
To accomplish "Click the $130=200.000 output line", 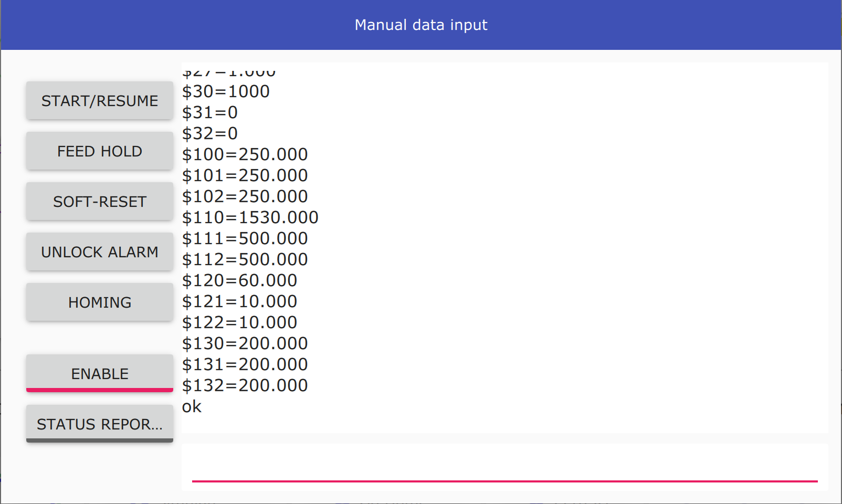I will pos(245,343).
